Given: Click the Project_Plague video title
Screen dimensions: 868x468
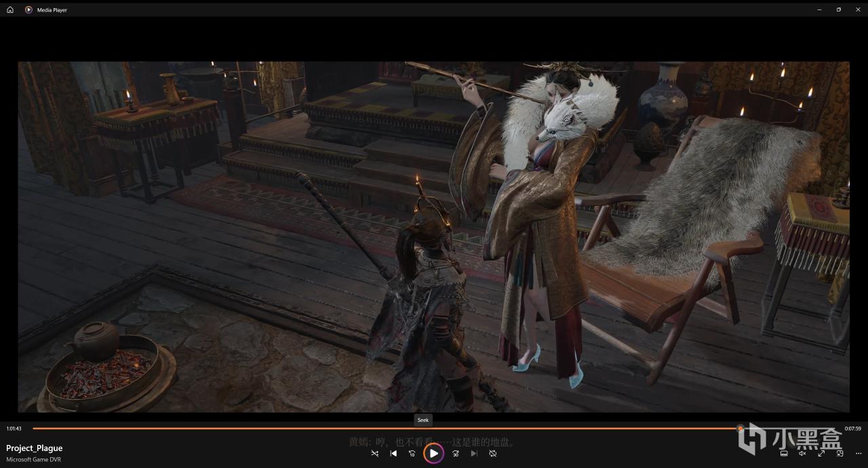Looking at the screenshot, I should 35,448.
